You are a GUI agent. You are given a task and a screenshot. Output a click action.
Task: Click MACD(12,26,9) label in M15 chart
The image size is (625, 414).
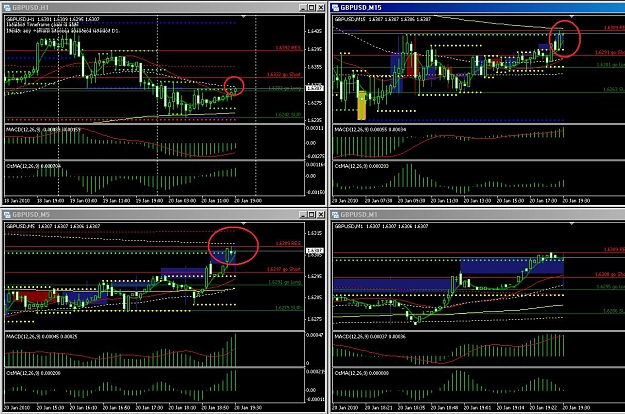click(x=352, y=129)
